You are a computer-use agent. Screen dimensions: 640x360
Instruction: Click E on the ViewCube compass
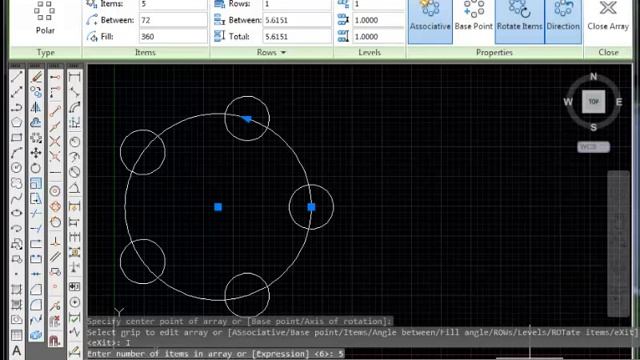coord(619,102)
